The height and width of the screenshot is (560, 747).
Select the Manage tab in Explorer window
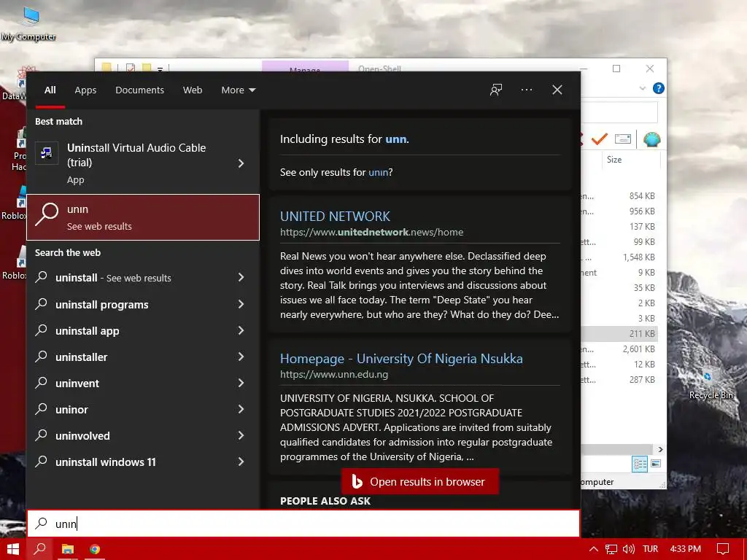(x=305, y=66)
